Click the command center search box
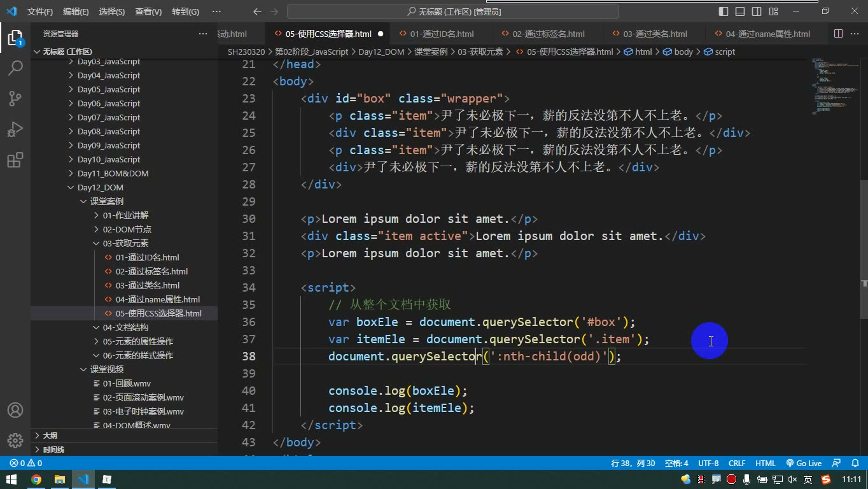Screen dimensions: 868x489 (x=453, y=11)
